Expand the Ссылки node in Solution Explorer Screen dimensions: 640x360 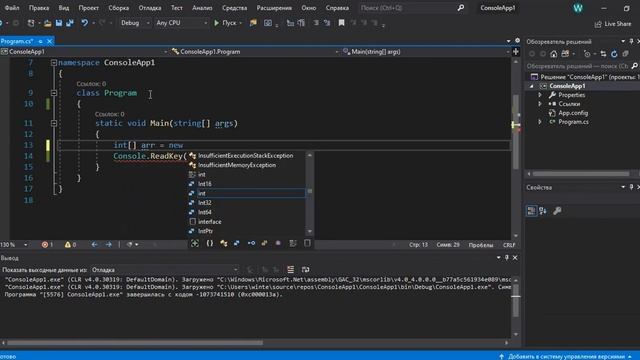540,104
